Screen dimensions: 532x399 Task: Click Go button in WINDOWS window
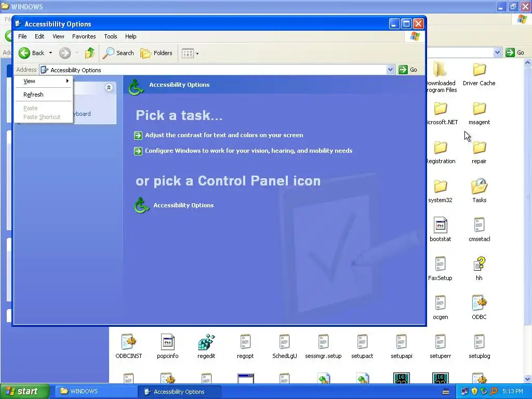pos(515,52)
